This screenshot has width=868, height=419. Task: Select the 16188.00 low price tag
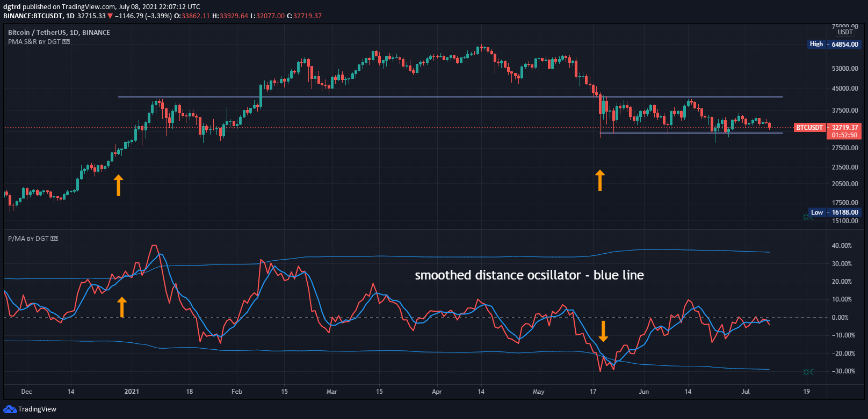coord(845,212)
